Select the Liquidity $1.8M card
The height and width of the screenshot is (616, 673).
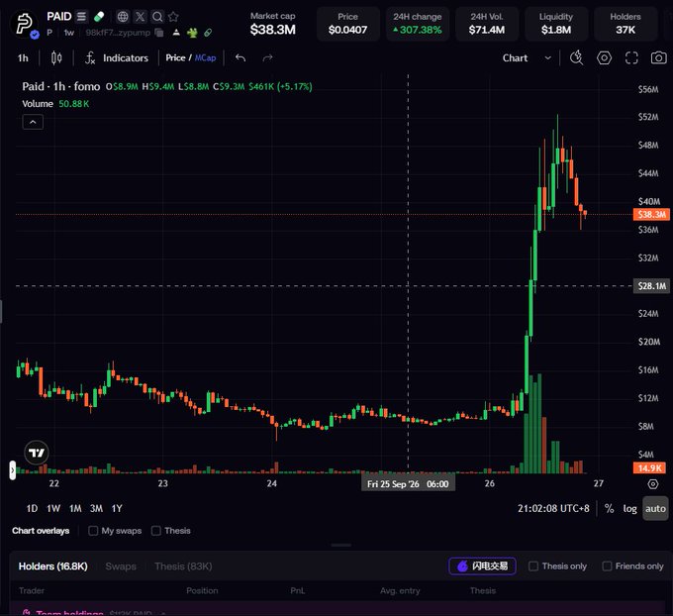coord(556,24)
